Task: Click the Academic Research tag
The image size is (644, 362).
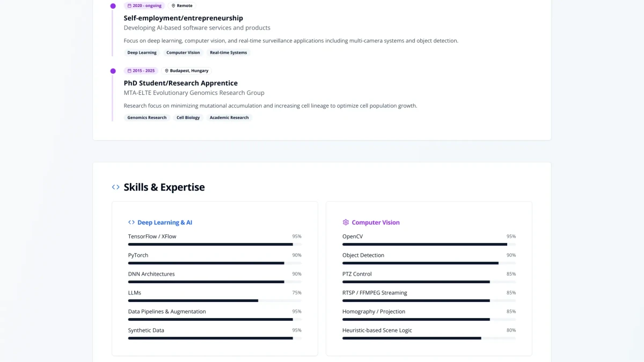Action: click(229, 117)
